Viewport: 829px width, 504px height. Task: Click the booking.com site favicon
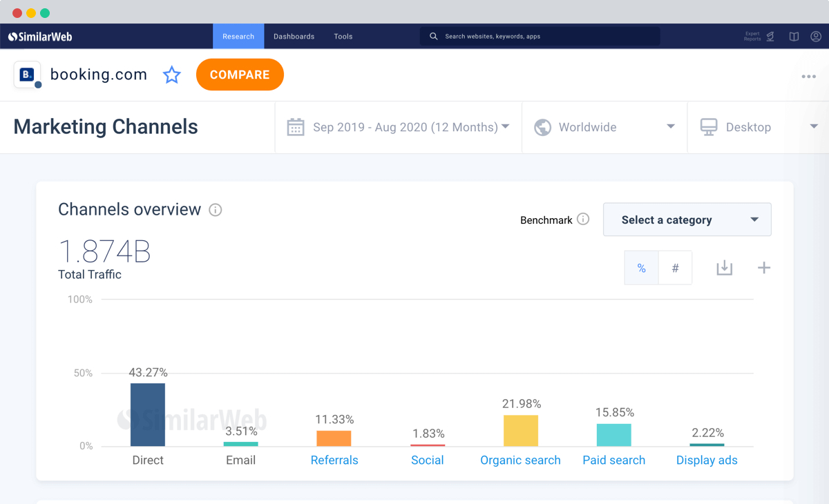pos(28,75)
